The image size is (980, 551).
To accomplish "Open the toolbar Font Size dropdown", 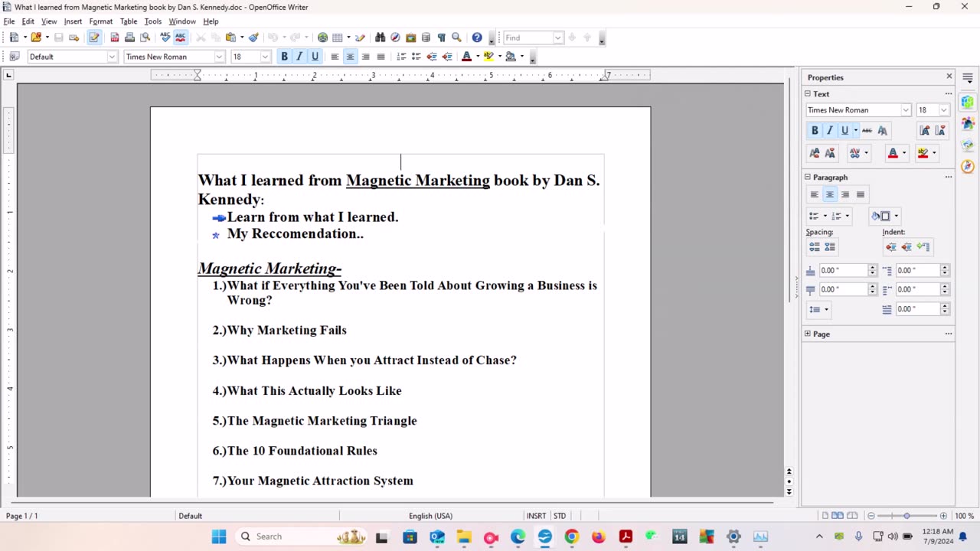I will tap(266, 56).
